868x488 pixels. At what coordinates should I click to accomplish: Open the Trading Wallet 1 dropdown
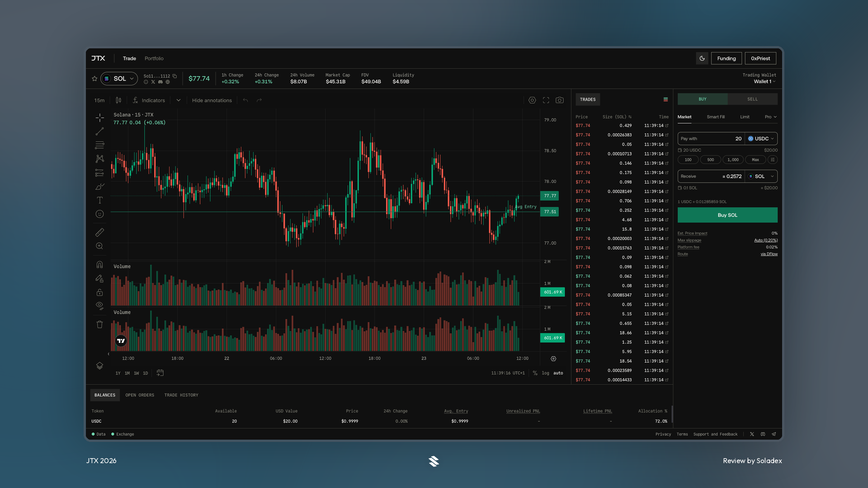pyautogui.click(x=764, y=82)
